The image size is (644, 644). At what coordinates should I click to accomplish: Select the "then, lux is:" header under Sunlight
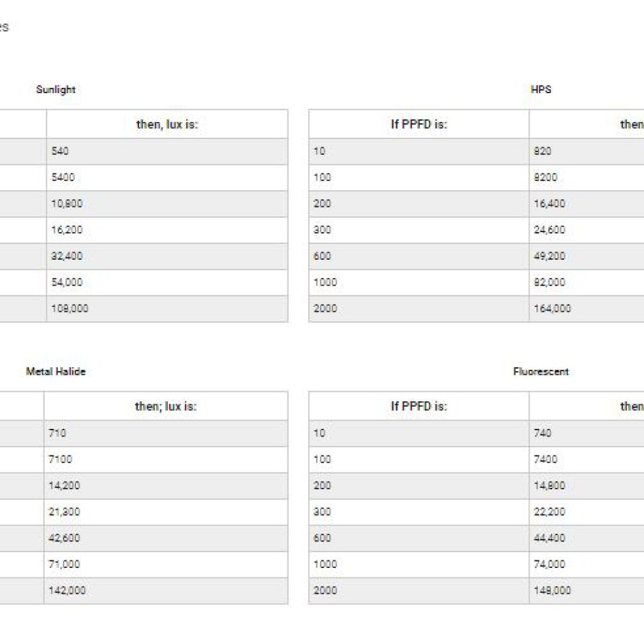(x=167, y=125)
